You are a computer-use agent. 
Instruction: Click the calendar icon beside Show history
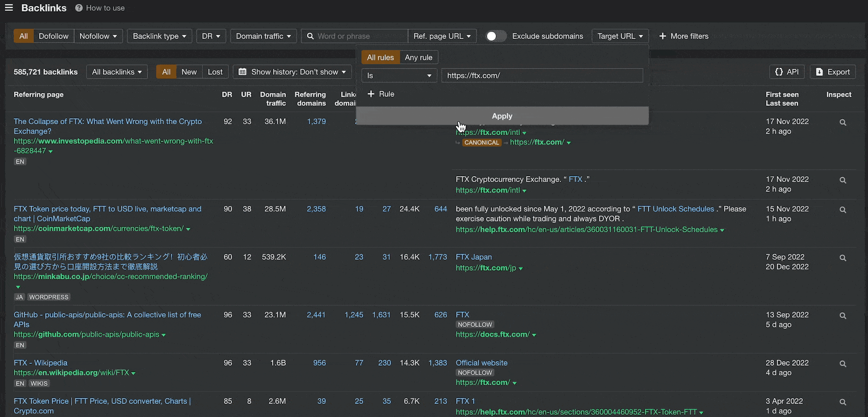coord(243,72)
